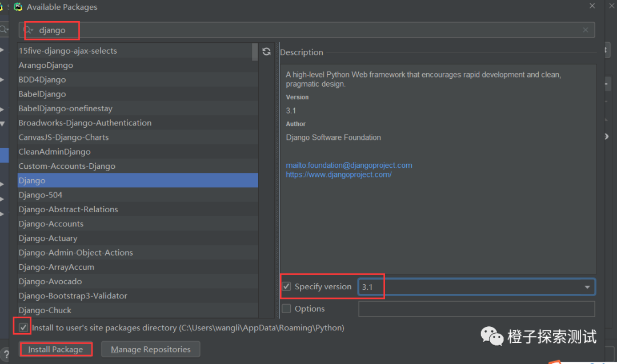Viewport: 617px width, 364px height.
Task: Select Django-ArrayAccum package
Action: click(138, 267)
